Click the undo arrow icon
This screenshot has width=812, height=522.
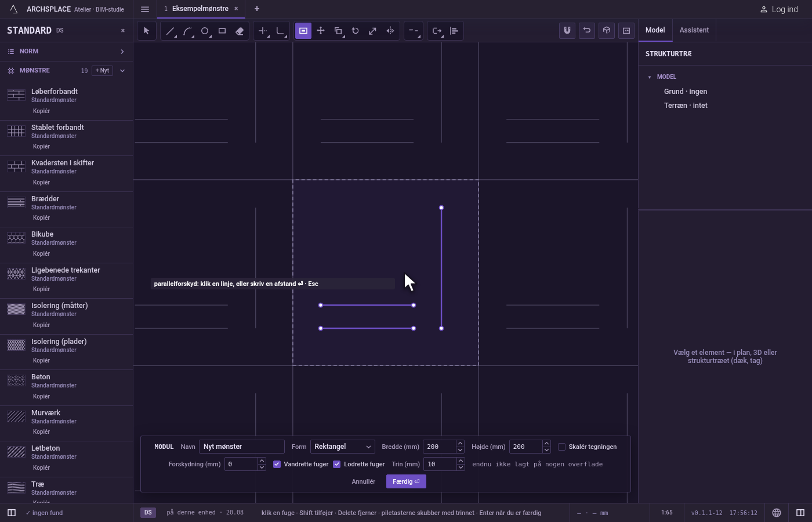587,30
